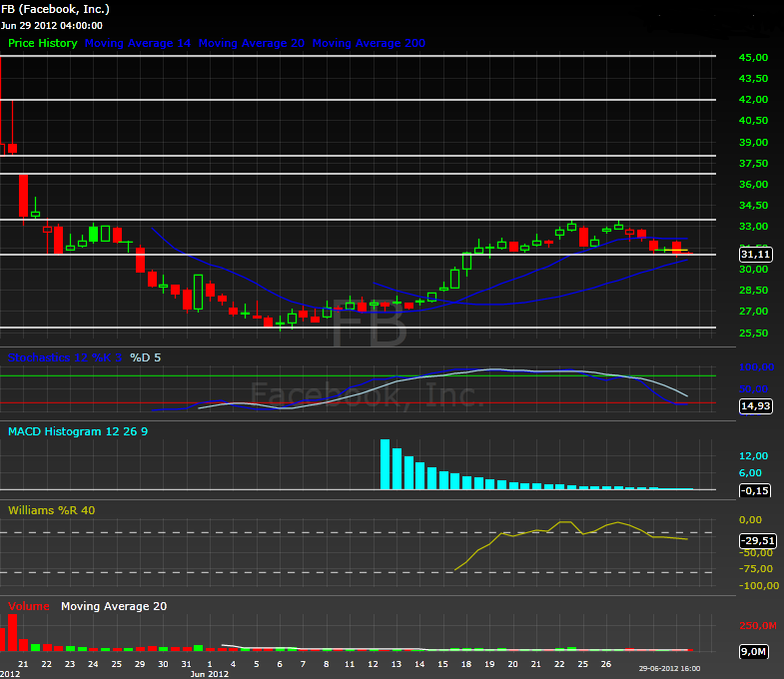Select the Moving Average 200 legend label

[369, 43]
